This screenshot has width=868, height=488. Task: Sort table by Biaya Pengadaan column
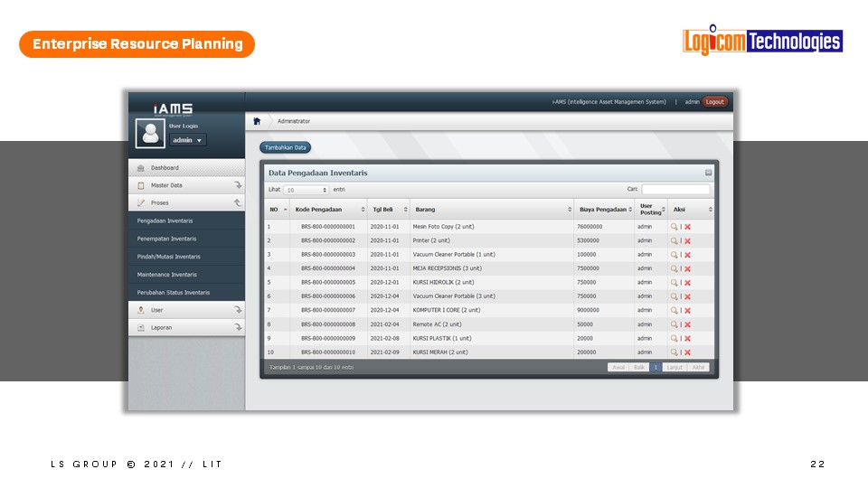coord(603,209)
